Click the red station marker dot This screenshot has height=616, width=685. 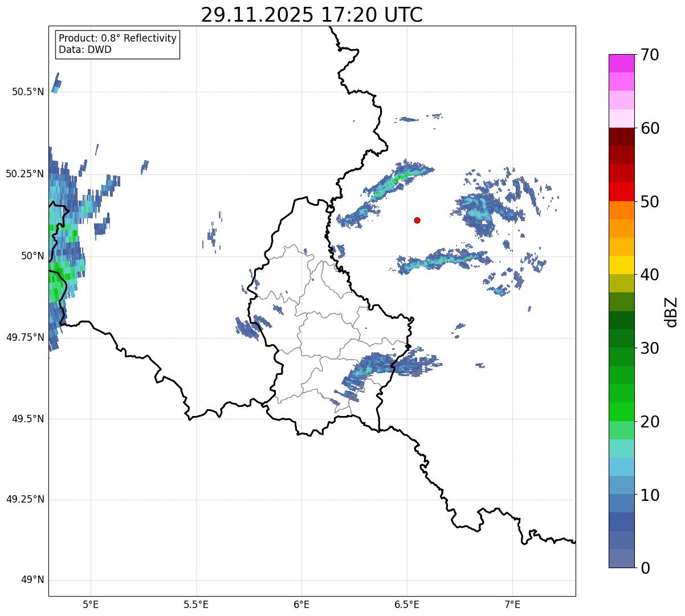click(417, 220)
